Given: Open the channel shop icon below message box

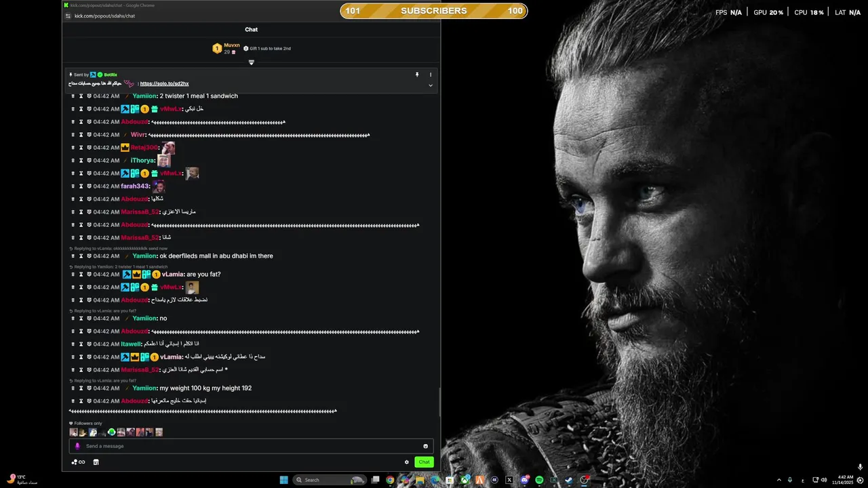Looking at the screenshot, I should point(96,462).
